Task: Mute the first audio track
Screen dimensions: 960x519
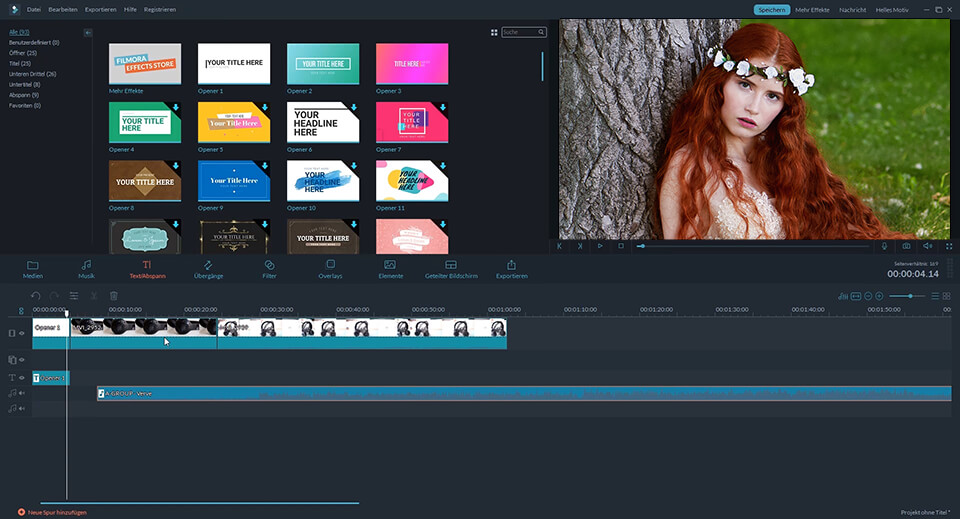Action: tap(21, 393)
